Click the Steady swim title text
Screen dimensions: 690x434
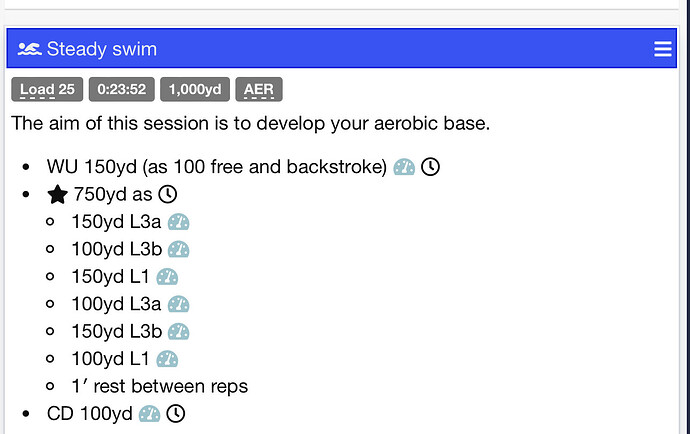coord(101,49)
